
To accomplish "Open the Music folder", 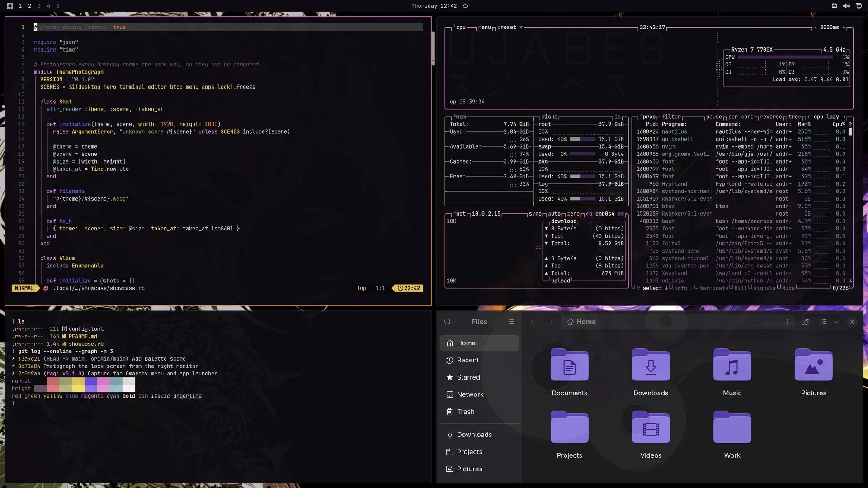I will (x=732, y=372).
